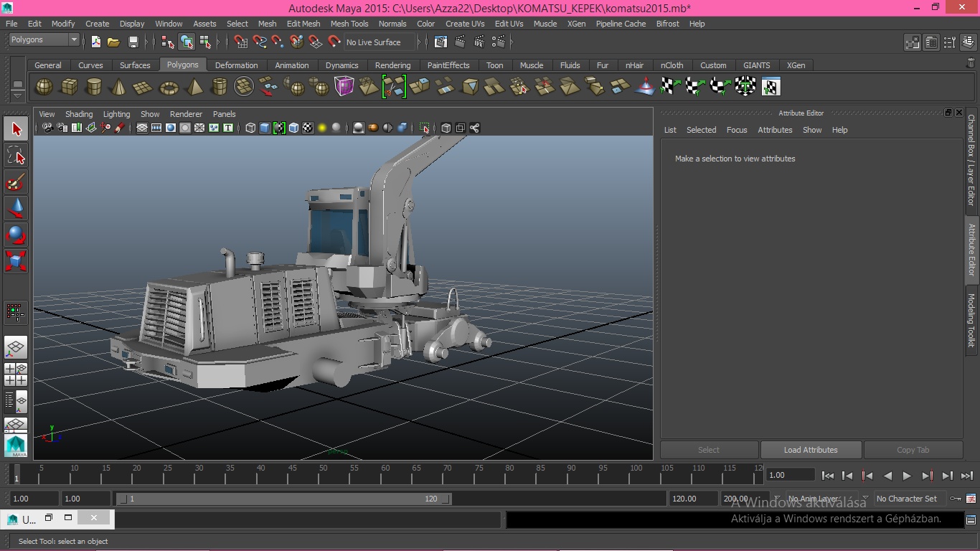Click the Snap to Grids magnet icon
This screenshot has height=551, width=980.
[241, 42]
